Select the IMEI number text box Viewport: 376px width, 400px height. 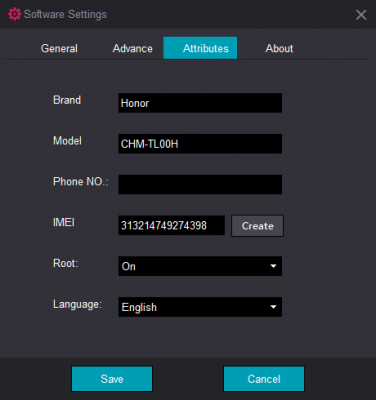click(172, 225)
